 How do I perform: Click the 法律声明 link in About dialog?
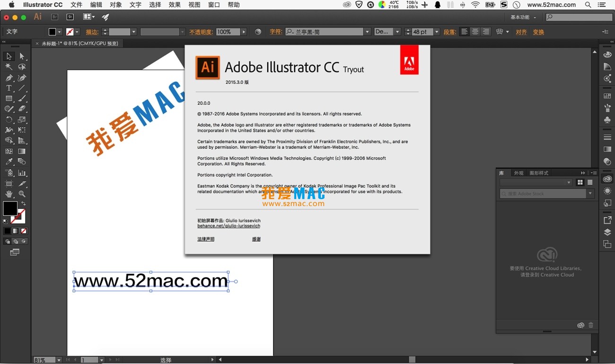click(206, 239)
